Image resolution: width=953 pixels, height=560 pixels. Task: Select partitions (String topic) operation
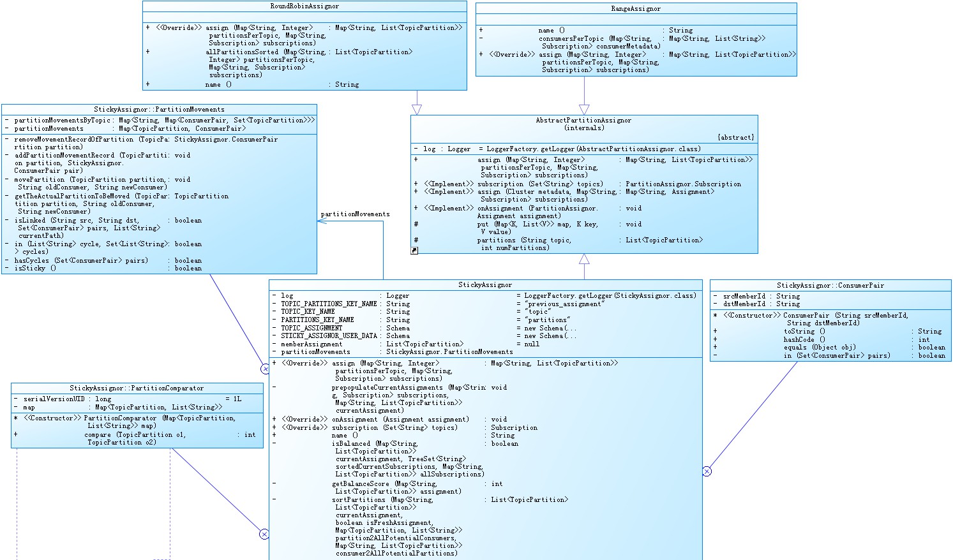(559, 244)
